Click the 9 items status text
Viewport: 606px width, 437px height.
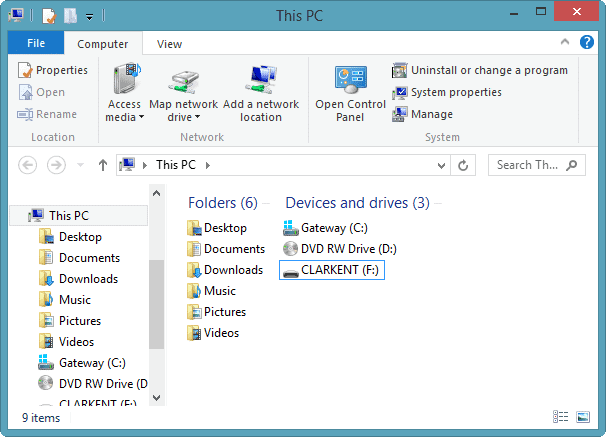pos(41,418)
